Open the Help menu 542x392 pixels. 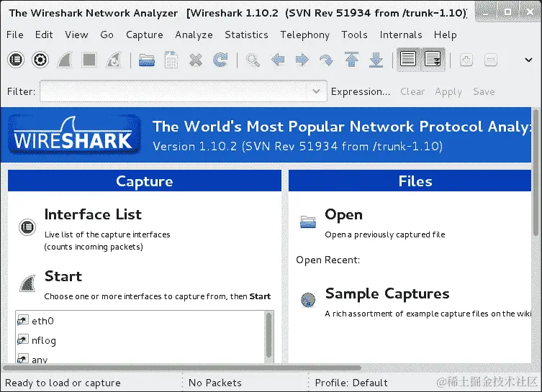click(446, 35)
